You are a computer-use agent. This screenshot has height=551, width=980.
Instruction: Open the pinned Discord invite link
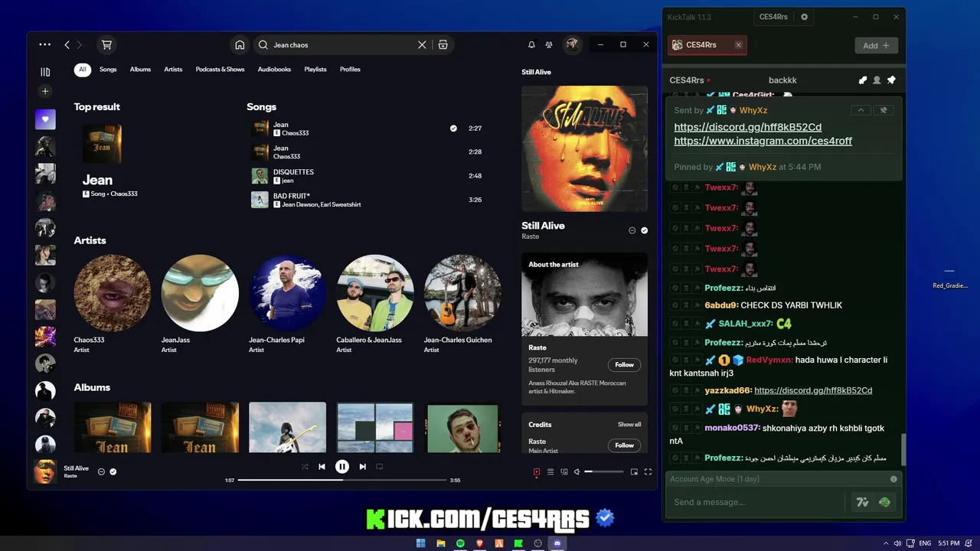pos(748,127)
